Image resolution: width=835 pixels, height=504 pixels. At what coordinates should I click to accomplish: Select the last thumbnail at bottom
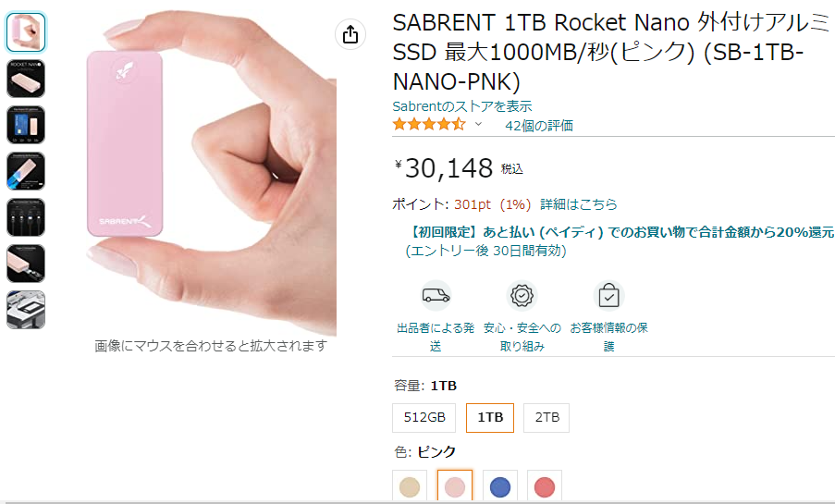tap(26, 310)
